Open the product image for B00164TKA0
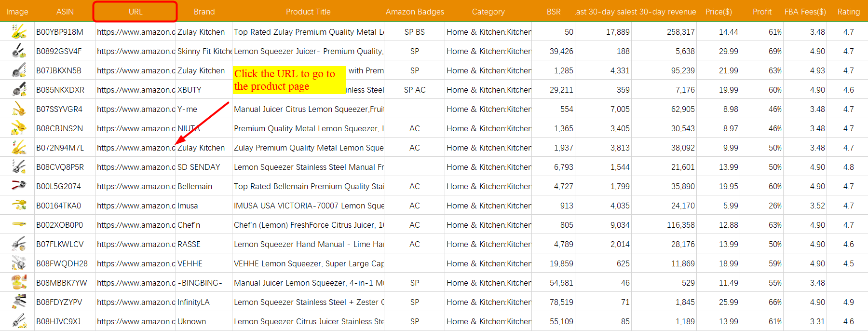The height and width of the screenshot is (331, 868). tap(19, 206)
